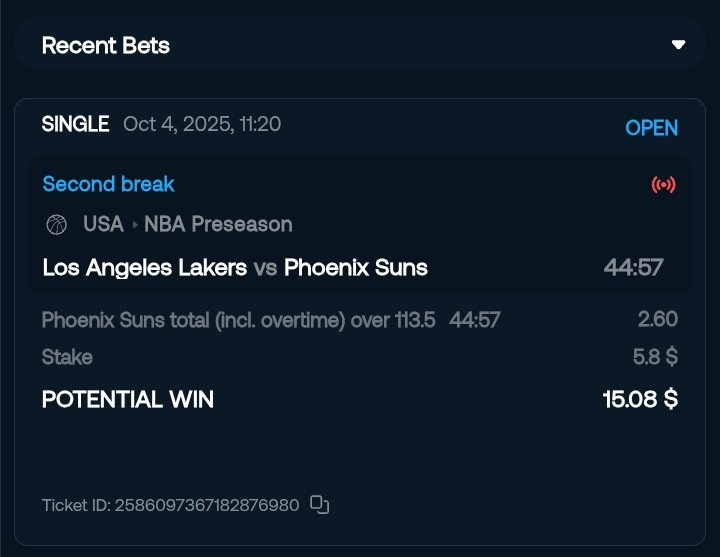
Task: Click the Second break match status
Action: click(x=108, y=184)
